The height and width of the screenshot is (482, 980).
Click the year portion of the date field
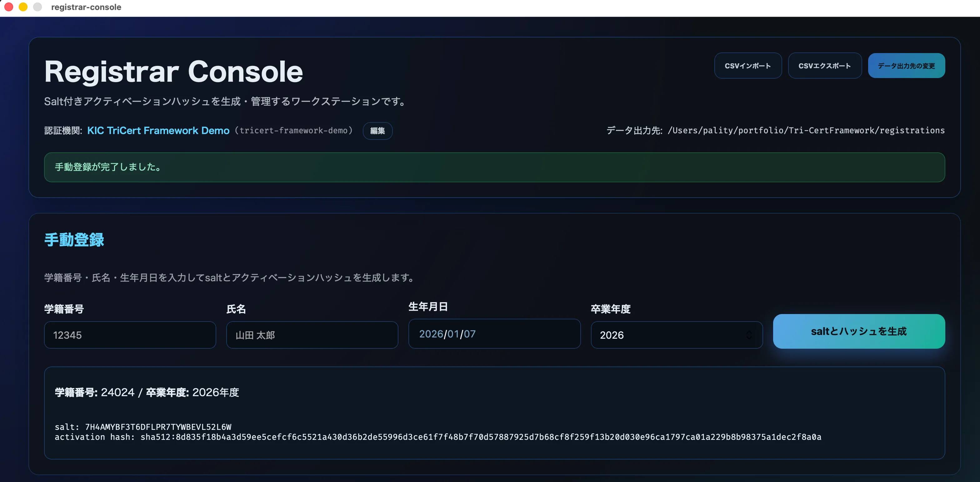click(432, 334)
